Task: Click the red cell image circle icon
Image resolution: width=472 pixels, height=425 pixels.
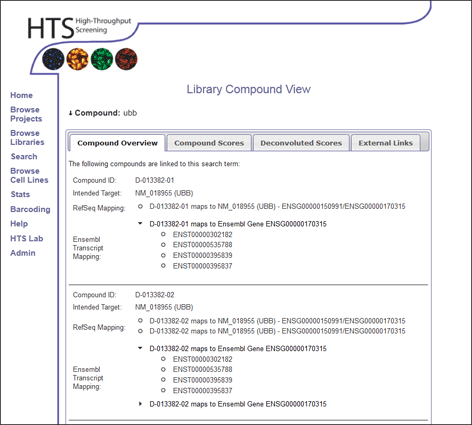Action: 126,59
